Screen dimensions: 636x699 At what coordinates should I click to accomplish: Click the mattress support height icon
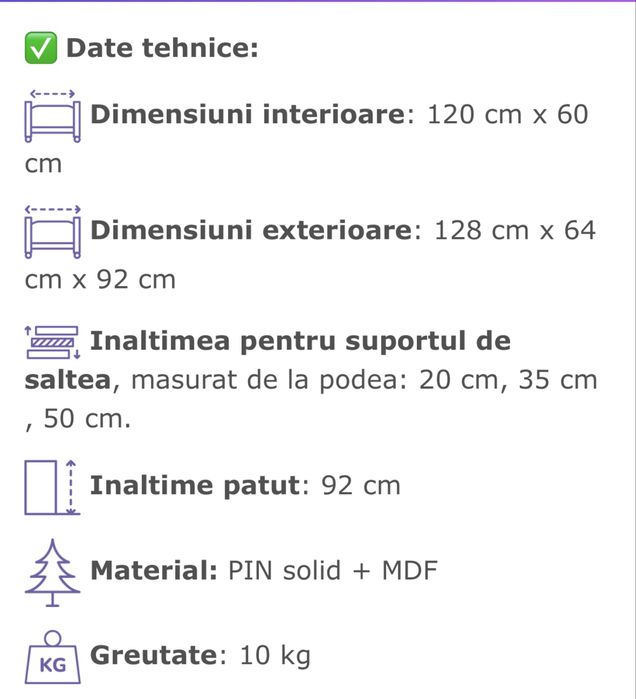coord(53,343)
